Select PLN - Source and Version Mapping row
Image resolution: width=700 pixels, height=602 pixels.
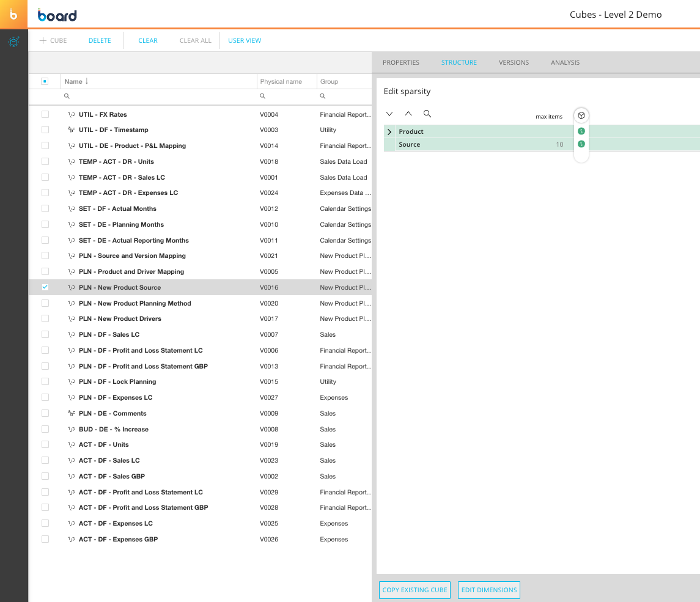coord(200,255)
